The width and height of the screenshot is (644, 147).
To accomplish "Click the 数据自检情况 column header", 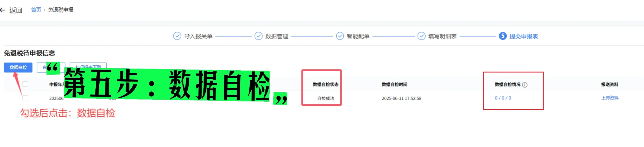I will [x=507, y=85].
